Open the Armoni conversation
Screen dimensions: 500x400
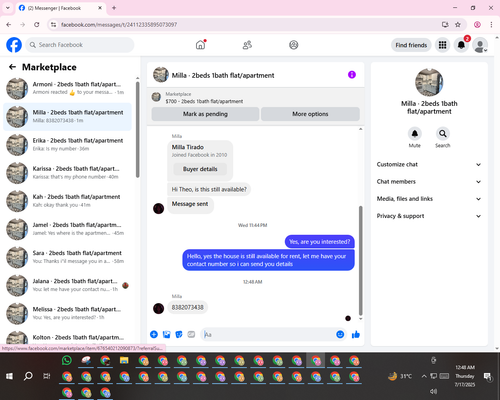67,88
